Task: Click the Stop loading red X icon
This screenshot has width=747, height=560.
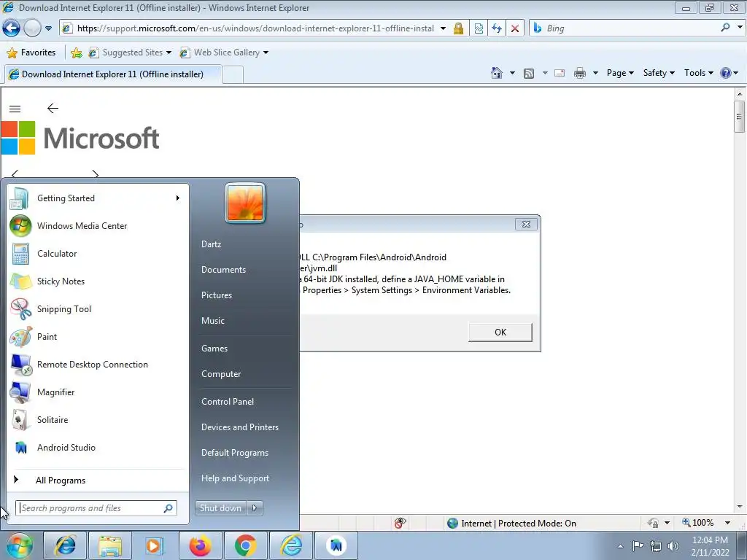Action: [515, 28]
